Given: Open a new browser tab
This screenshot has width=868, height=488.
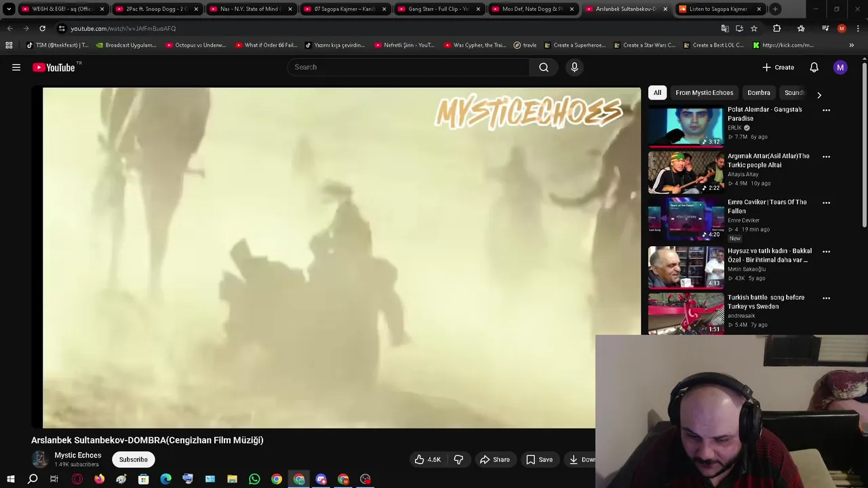Looking at the screenshot, I should point(775,9).
